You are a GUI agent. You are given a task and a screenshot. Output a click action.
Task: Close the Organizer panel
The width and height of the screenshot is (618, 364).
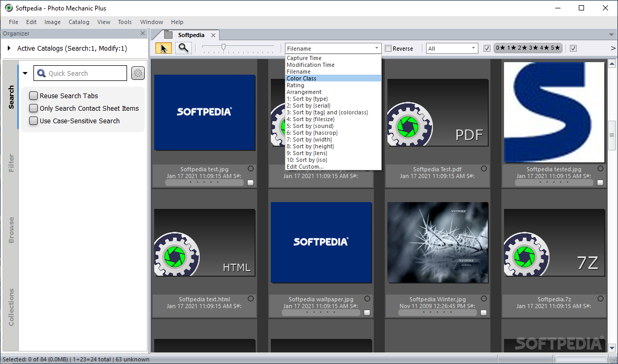click(143, 33)
